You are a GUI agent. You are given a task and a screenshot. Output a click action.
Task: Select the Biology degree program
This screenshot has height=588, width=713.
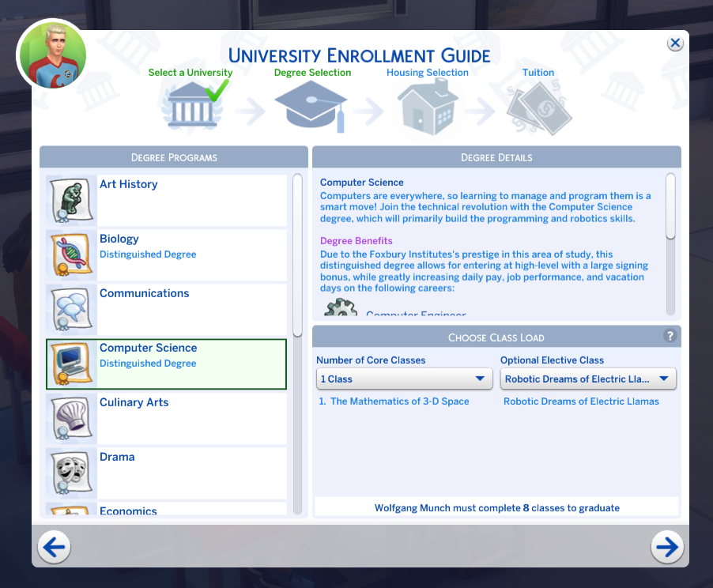pos(167,255)
